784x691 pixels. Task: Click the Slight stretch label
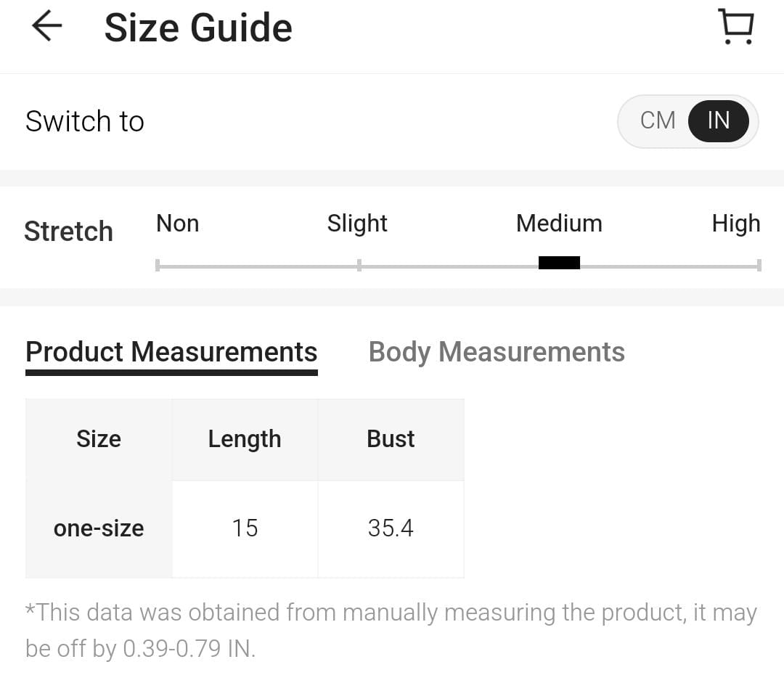(x=357, y=224)
